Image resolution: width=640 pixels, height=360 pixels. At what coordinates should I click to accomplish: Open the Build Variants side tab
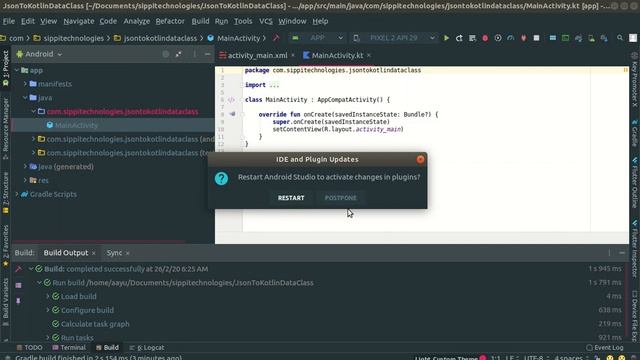click(x=5, y=302)
